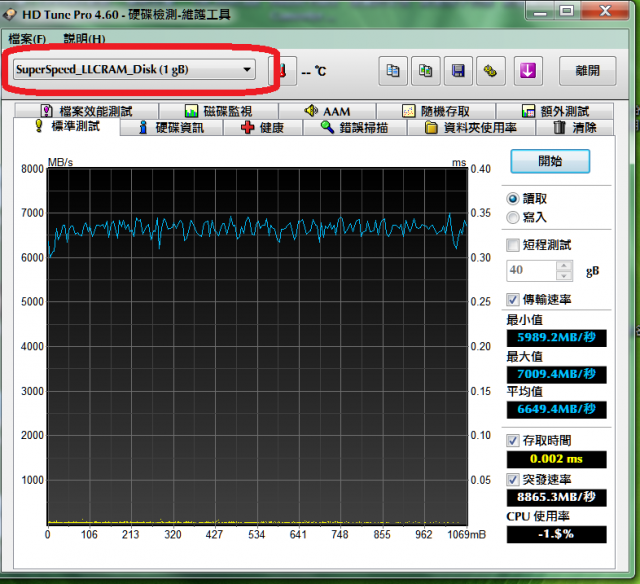Save screenshot floppy disk icon
This screenshot has width=640, height=584.
point(458,71)
